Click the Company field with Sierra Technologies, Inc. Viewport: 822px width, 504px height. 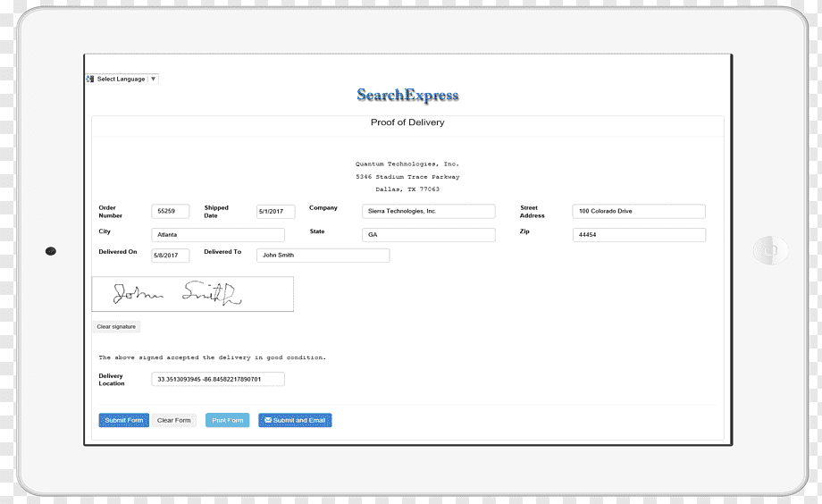tap(428, 212)
